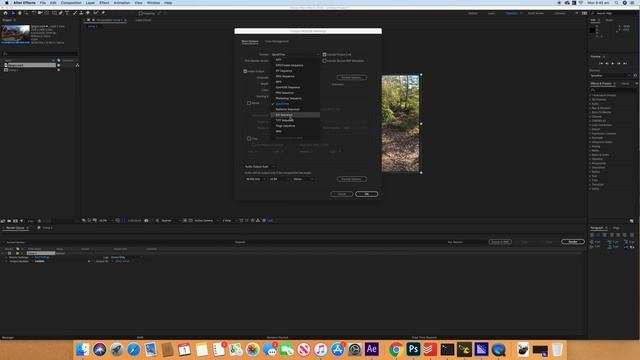The height and width of the screenshot is (360, 640).
Task: Toggle Video Output checkbox
Action: coord(245,71)
